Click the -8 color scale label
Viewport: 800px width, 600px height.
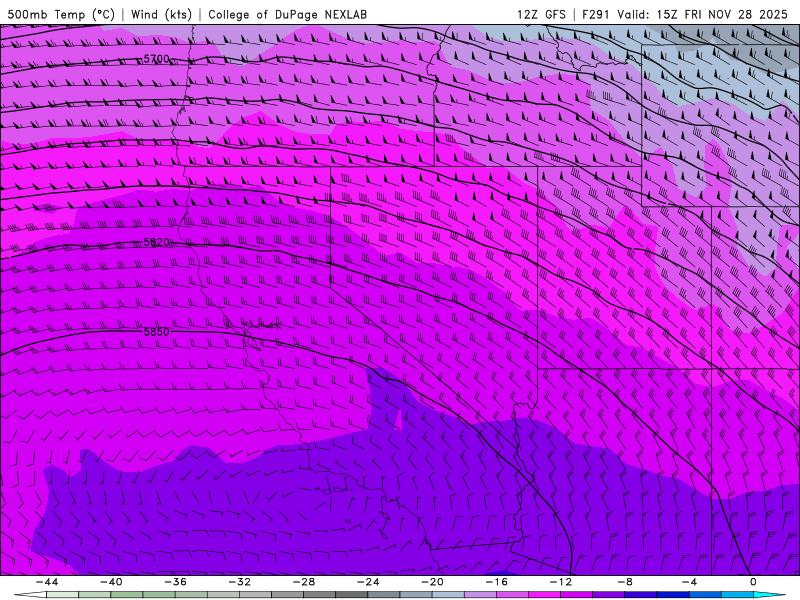coord(625,582)
